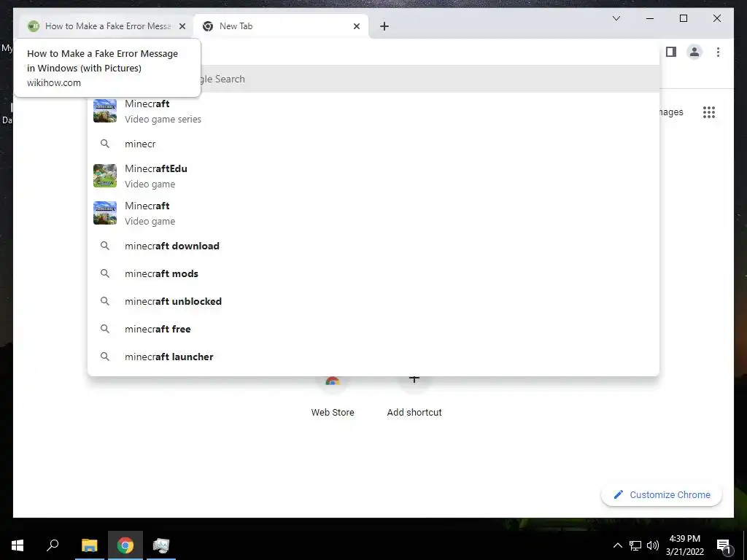
Task: Click Add shortcut button
Action: click(414, 397)
